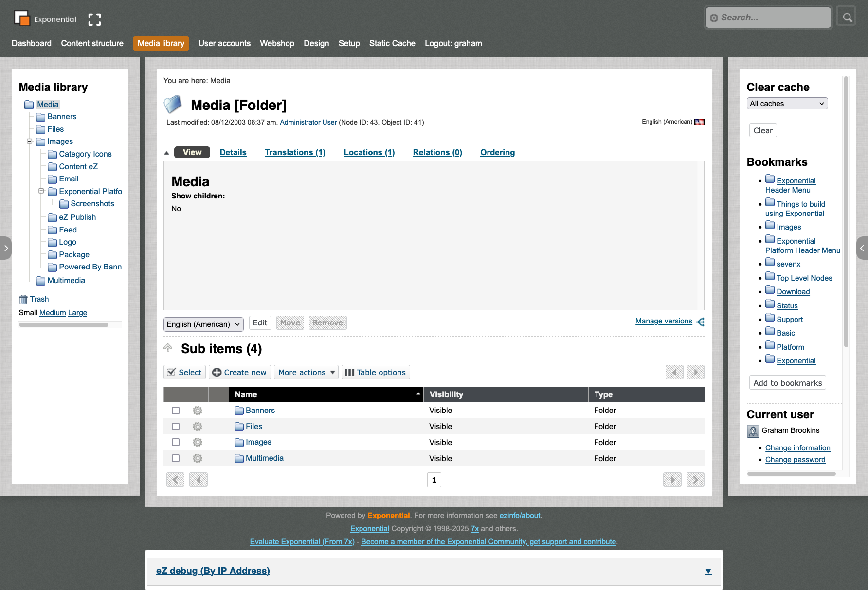Check the Banners row checkbox
Viewport: 868px width, 590px height.
(176, 411)
